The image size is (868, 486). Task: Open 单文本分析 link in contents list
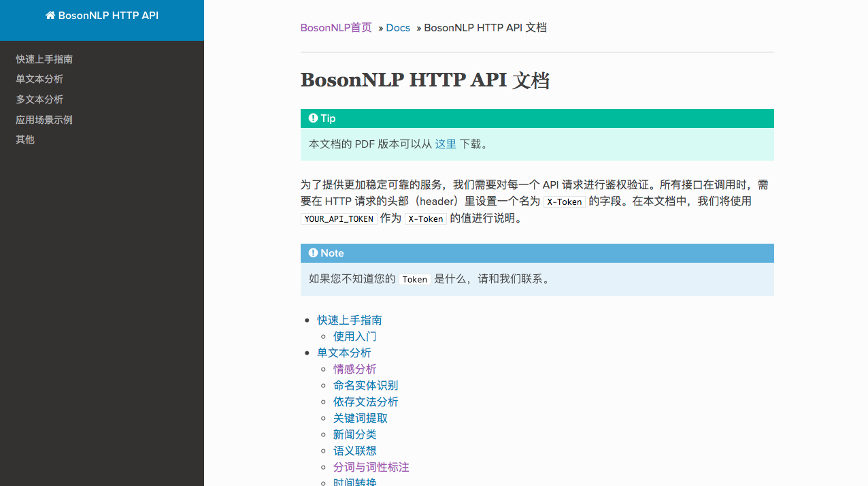(344, 353)
